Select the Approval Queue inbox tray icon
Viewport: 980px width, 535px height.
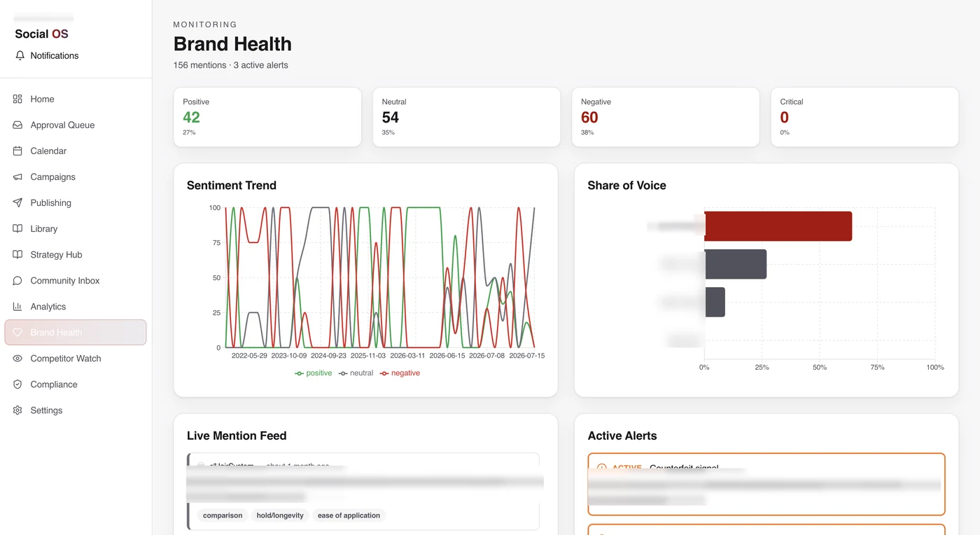click(x=17, y=125)
